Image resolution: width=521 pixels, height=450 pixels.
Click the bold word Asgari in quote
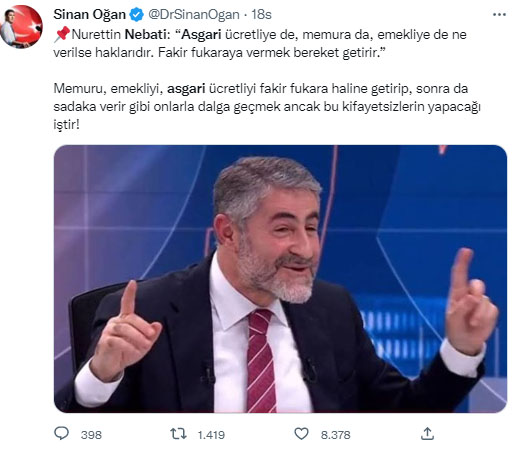click(x=201, y=35)
